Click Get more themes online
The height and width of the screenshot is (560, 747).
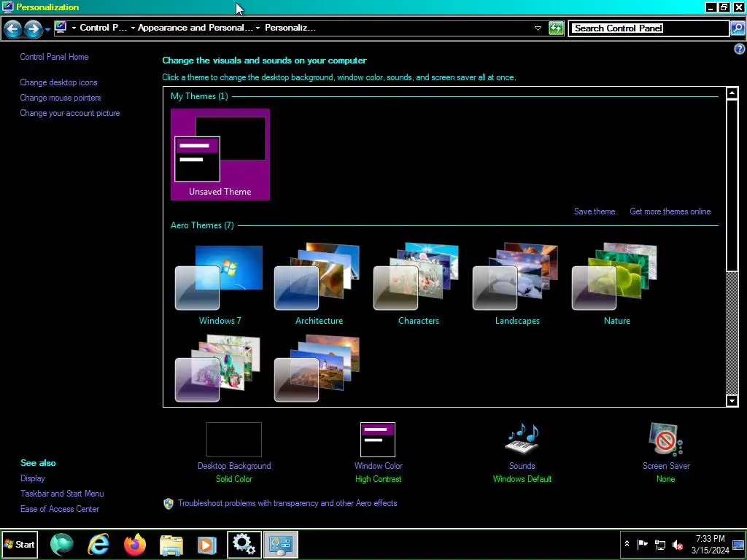tap(670, 211)
